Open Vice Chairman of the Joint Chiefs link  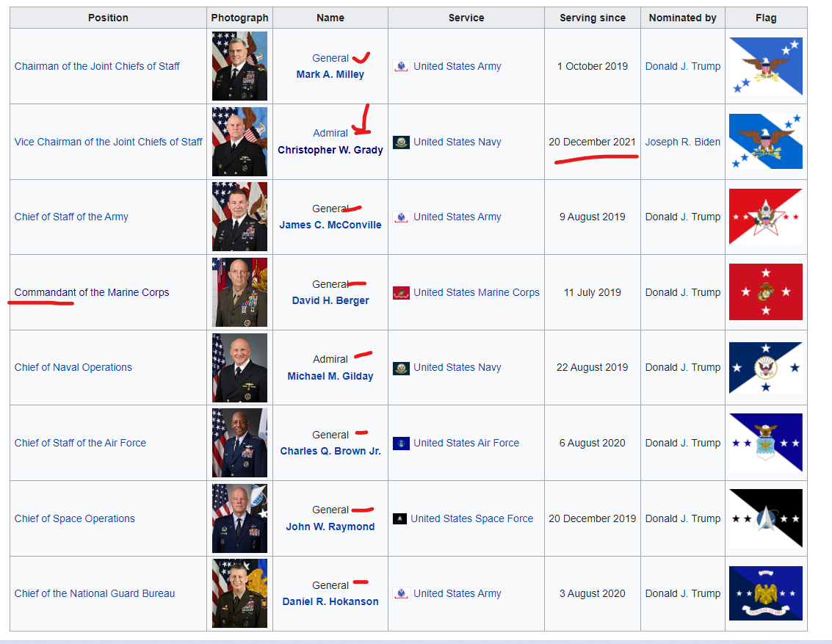108,142
